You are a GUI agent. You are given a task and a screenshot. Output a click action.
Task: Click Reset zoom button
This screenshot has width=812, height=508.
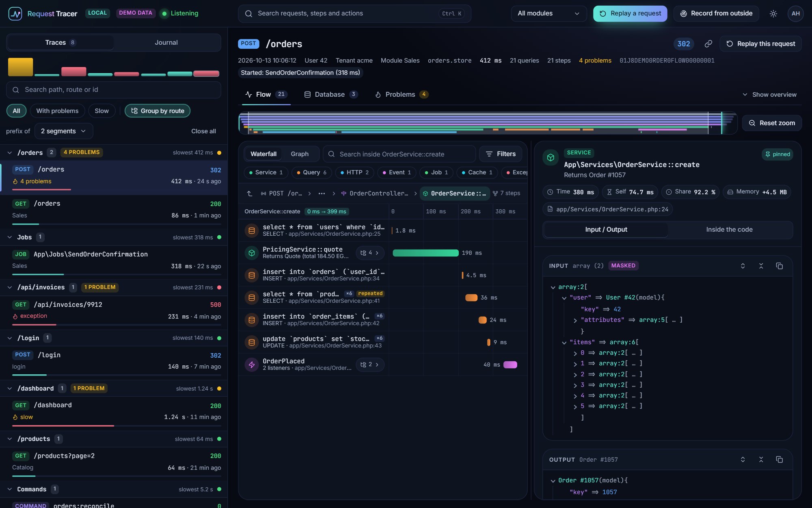click(x=772, y=123)
